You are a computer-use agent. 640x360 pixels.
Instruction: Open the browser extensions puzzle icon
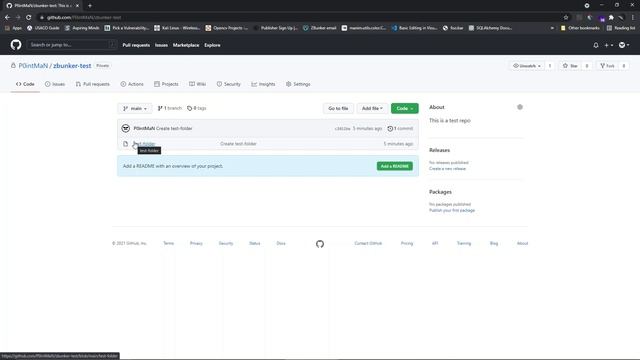pyautogui.click(x=611, y=18)
